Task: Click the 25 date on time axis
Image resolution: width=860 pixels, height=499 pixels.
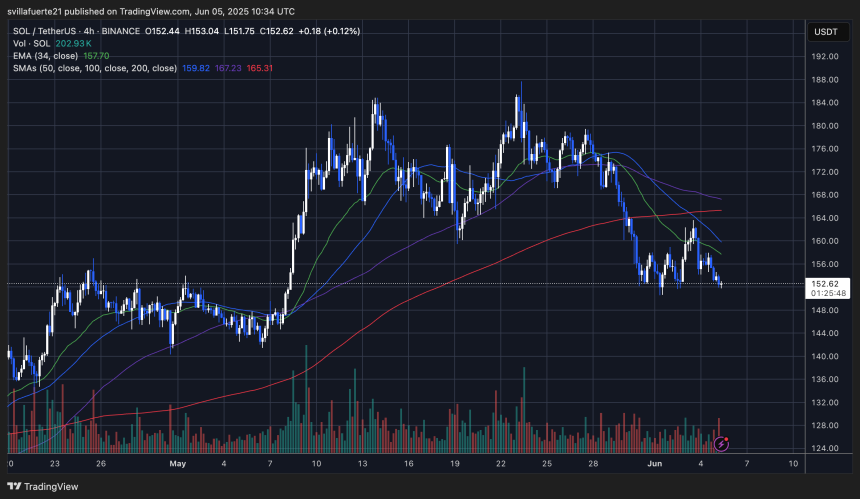Action: tap(547, 463)
